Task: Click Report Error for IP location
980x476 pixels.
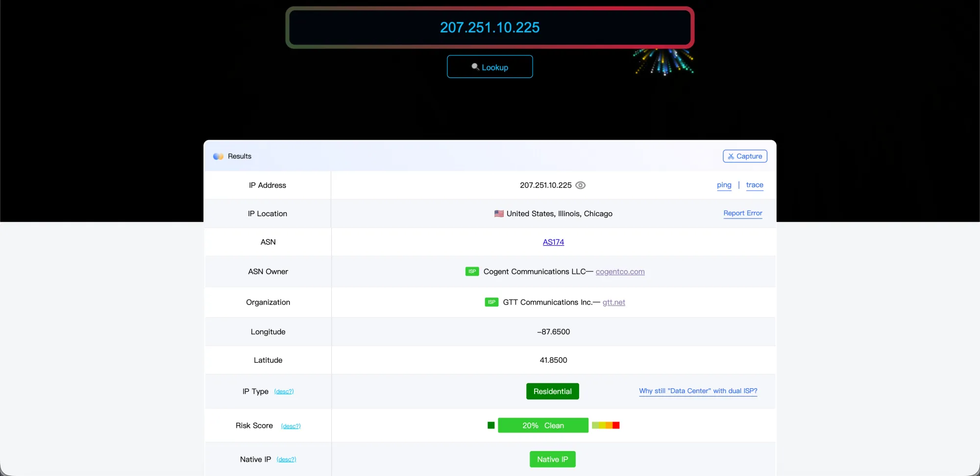Action: 743,213
